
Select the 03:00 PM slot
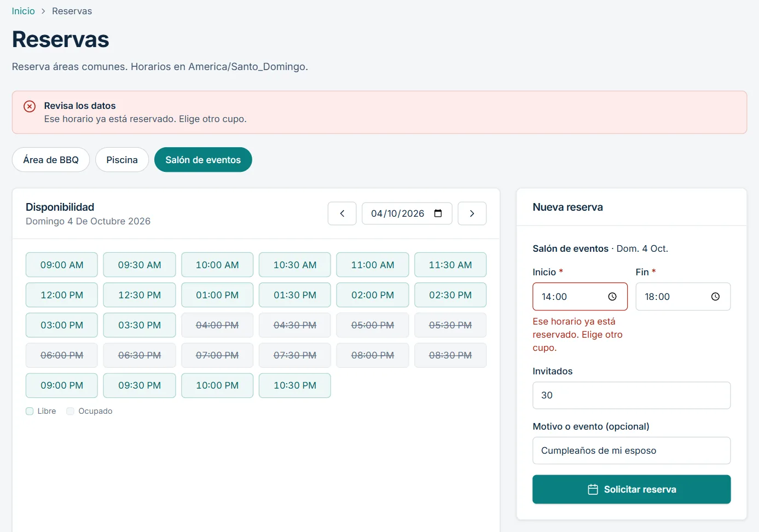click(62, 325)
